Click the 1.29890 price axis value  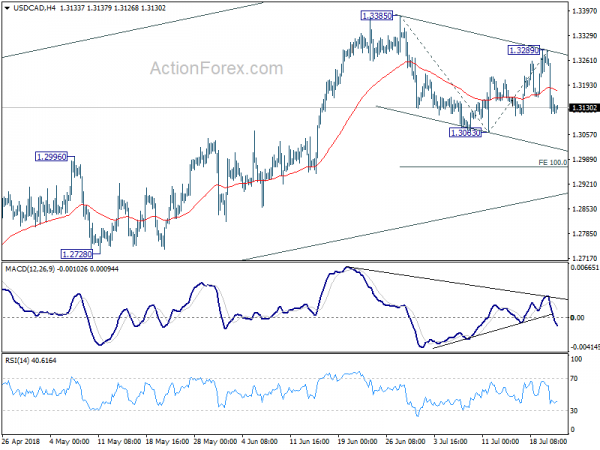tap(585, 160)
